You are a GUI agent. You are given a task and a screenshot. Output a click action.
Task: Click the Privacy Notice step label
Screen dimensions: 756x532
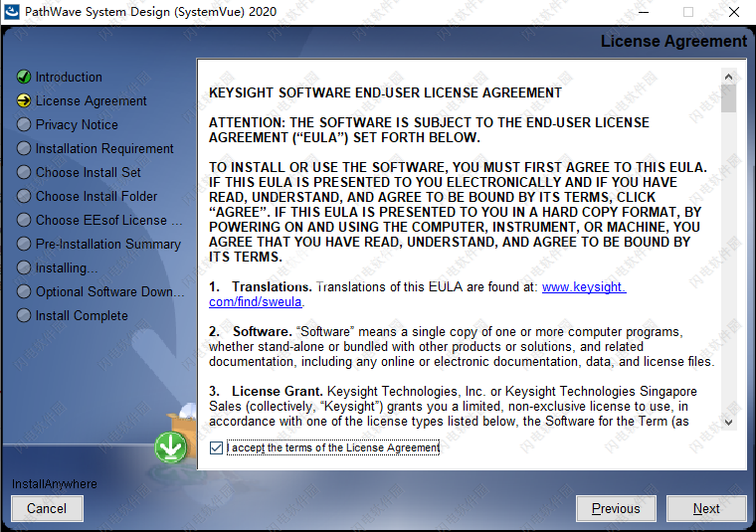pos(77,125)
